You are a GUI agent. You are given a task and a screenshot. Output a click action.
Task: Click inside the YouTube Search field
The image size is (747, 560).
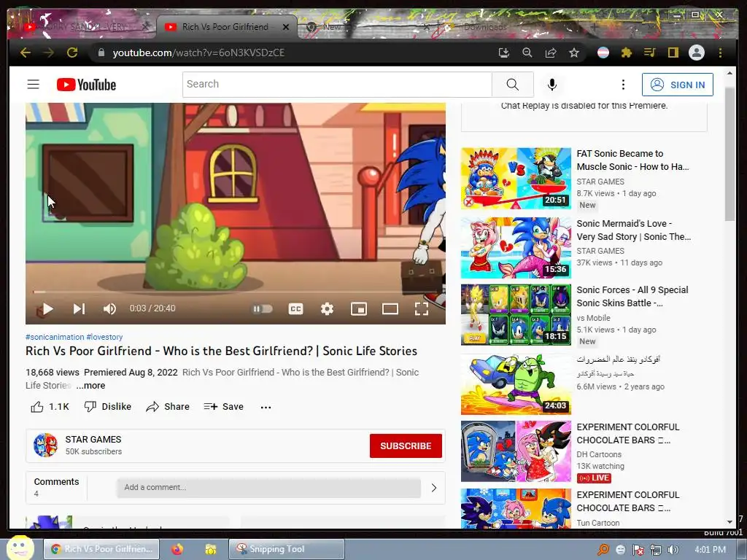[x=337, y=85]
